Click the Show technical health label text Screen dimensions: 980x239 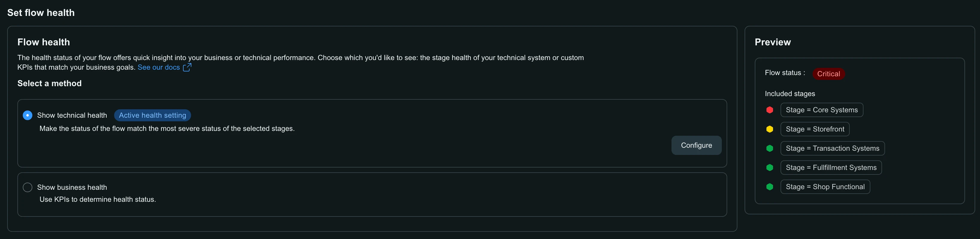72,115
